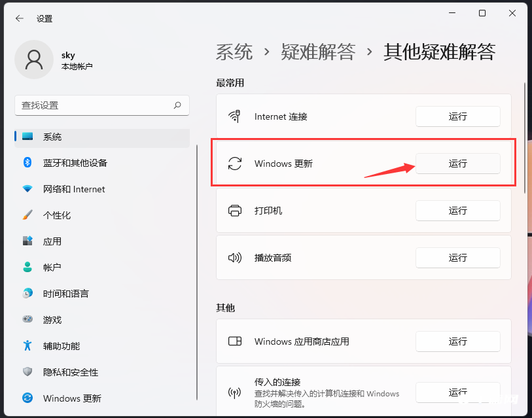Run the 打印机 troubleshooter
The width and height of the screenshot is (532, 418).
click(457, 211)
